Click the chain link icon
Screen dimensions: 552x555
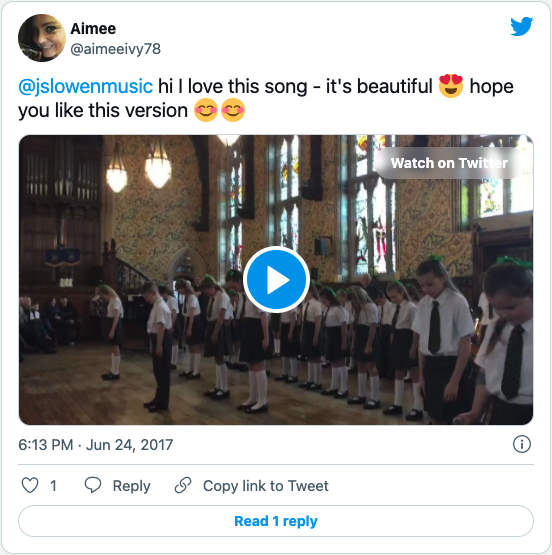click(x=183, y=485)
